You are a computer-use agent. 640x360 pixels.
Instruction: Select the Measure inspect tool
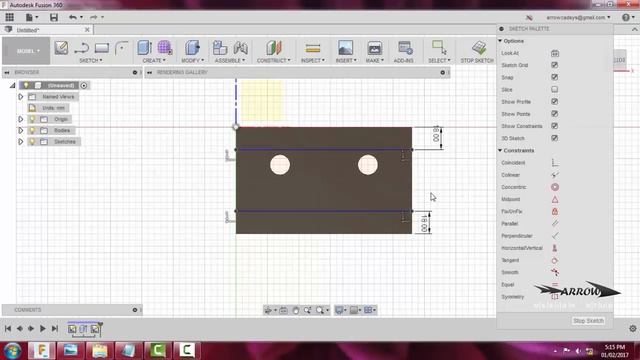[x=313, y=48]
